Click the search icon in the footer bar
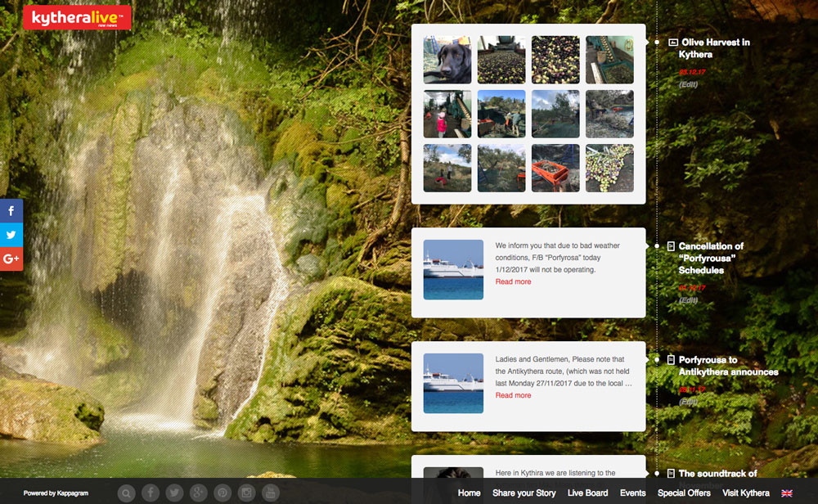 [x=126, y=493]
